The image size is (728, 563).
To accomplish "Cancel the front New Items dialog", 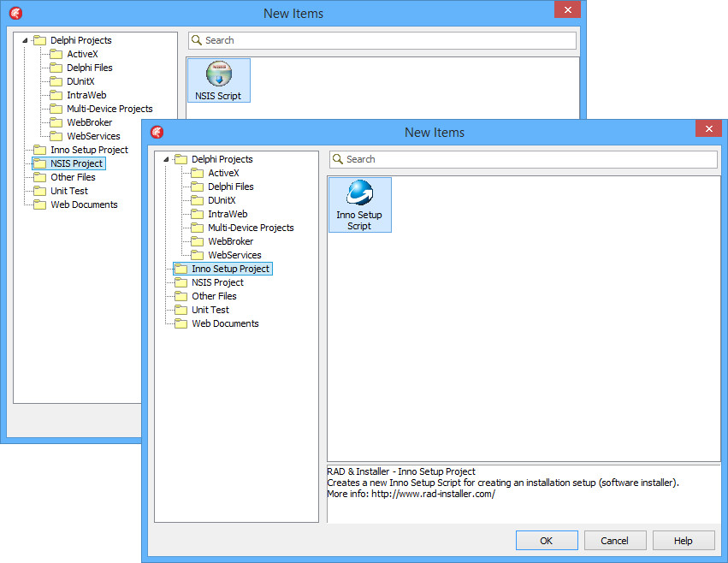I will [x=615, y=540].
